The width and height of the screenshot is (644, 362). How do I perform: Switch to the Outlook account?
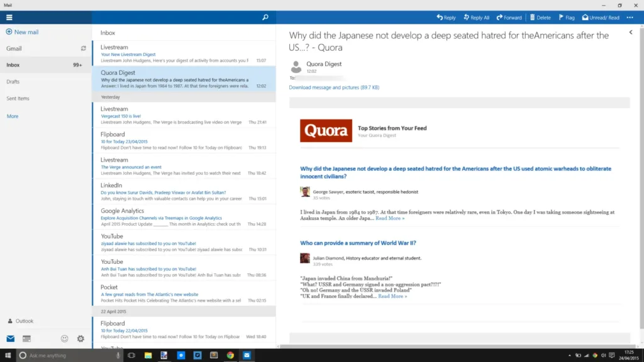21,321
